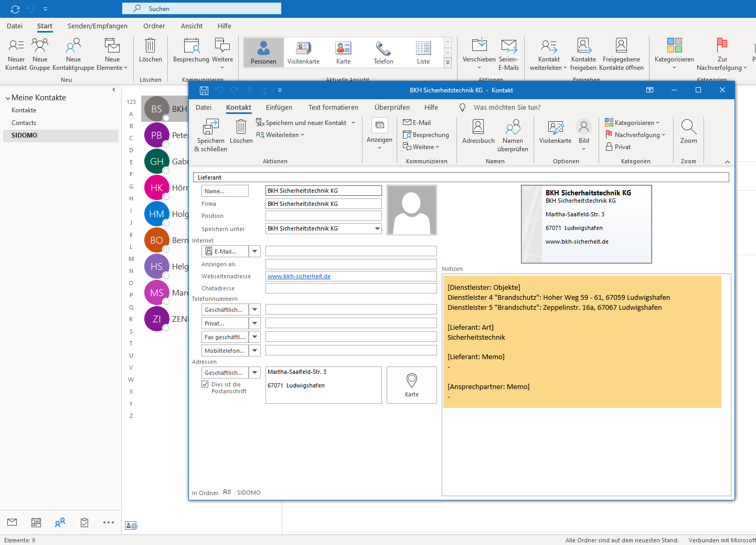Click into the Position input field
The width and height of the screenshot is (756, 545).
(x=324, y=216)
